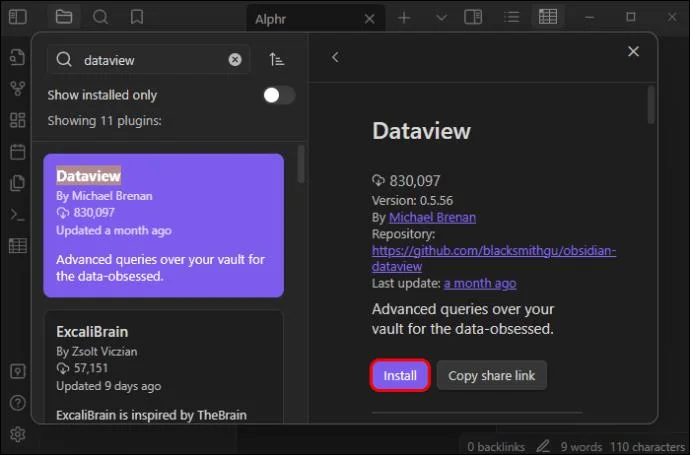The width and height of the screenshot is (690, 455).
Task: Open canvas icon in left ribbon
Action: (18, 120)
